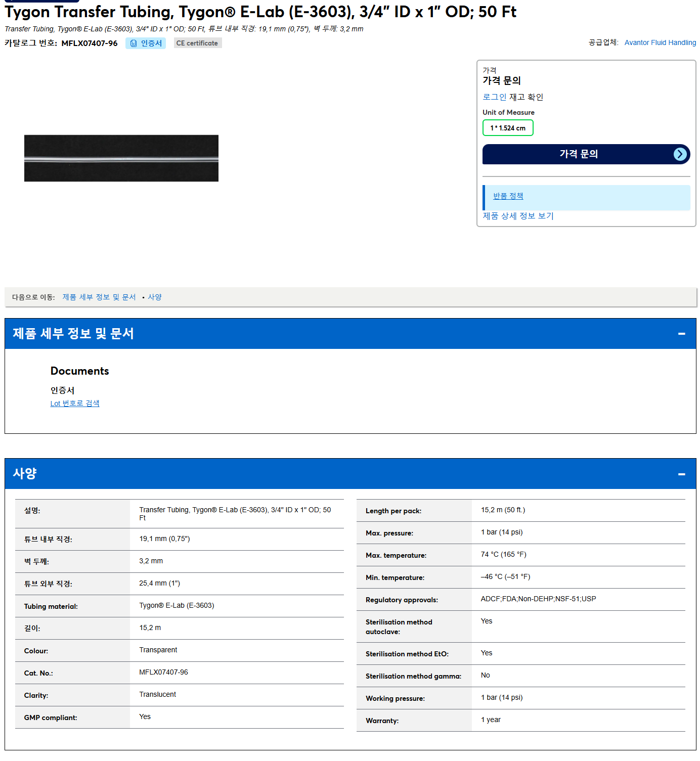Open the Avantor Fluid Handling supplier link
Screen dimensions: 700x761
[x=660, y=43]
